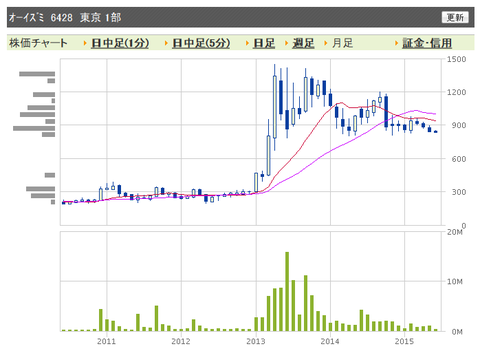Click the 600 price axis label
The image size is (480, 362).
(459, 159)
